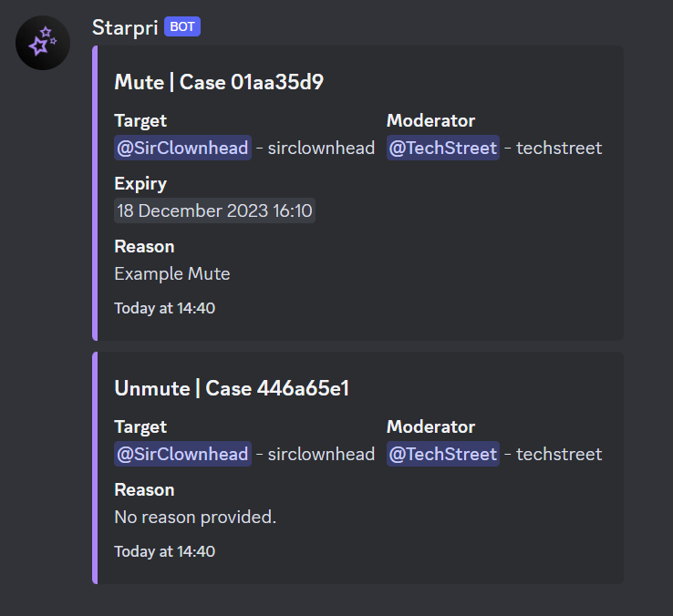Click the purple accent bar of Unmute embed
This screenshot has width=673, height=616.
[x=95, y=467]
